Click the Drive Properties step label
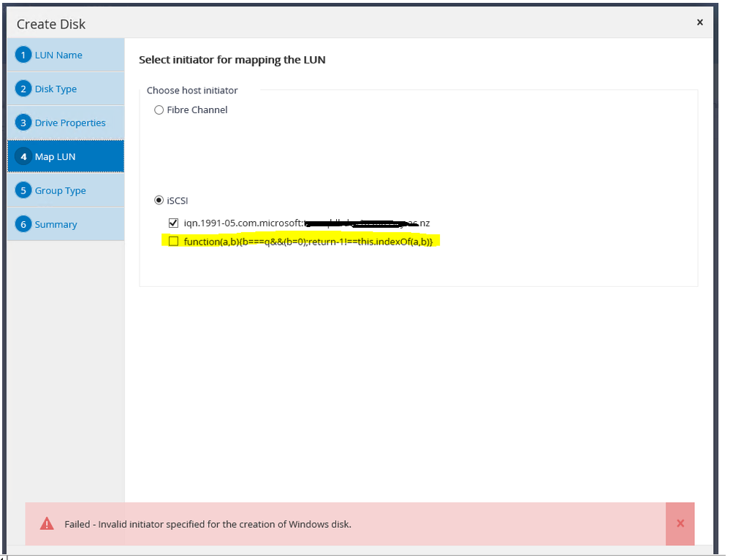 (68, 123)
